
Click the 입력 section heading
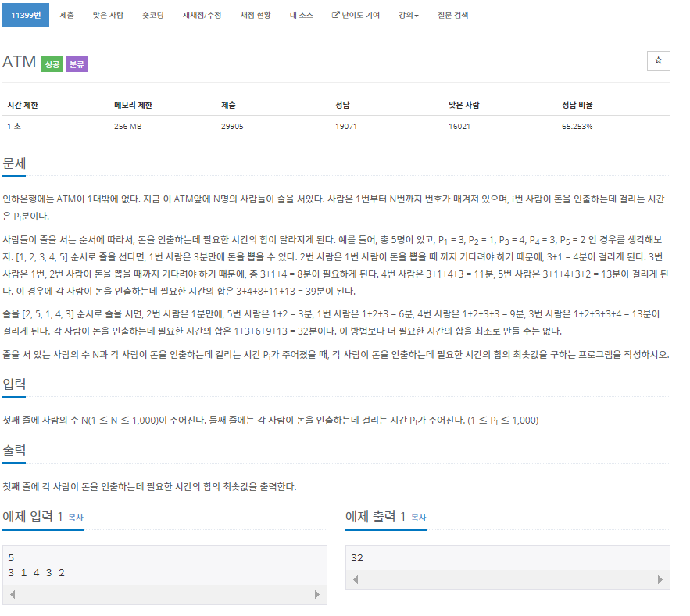click(14, 384)
